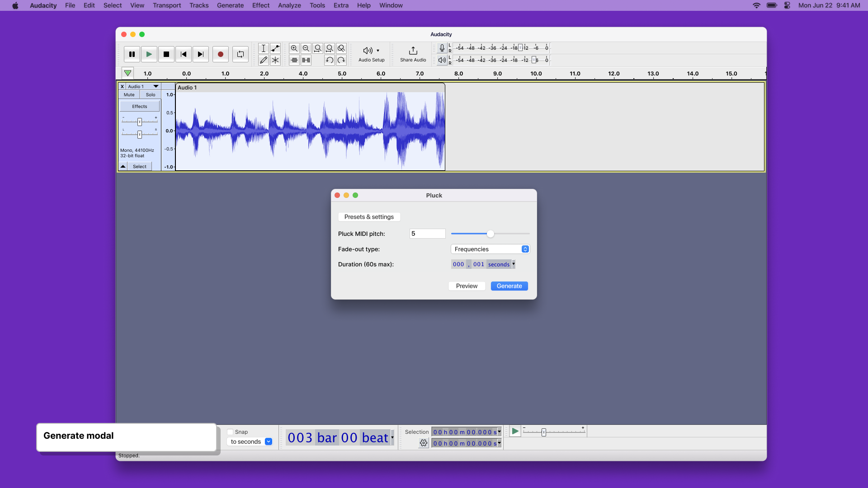The height and width of the screenshot is (488, 868).
Task: Click the Preview button
Action: 467,286
